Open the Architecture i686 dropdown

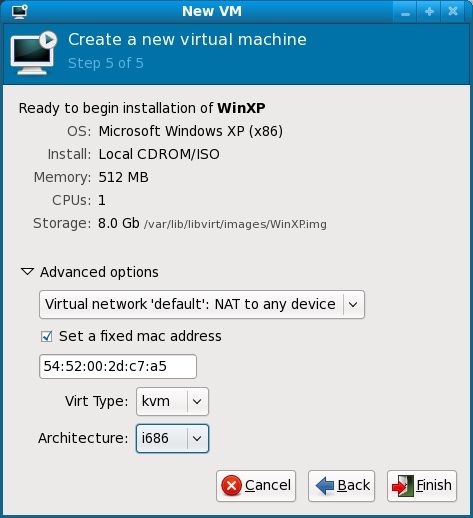click(172, 438)
